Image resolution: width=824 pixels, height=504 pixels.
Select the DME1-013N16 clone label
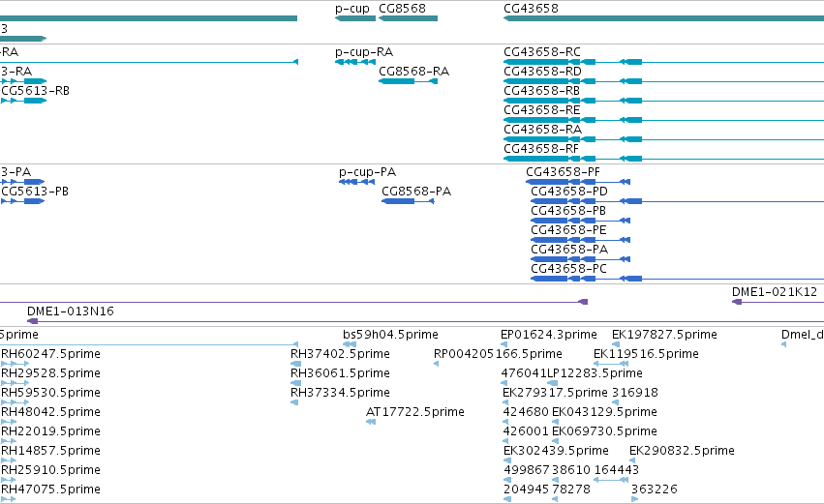[71, 311]
